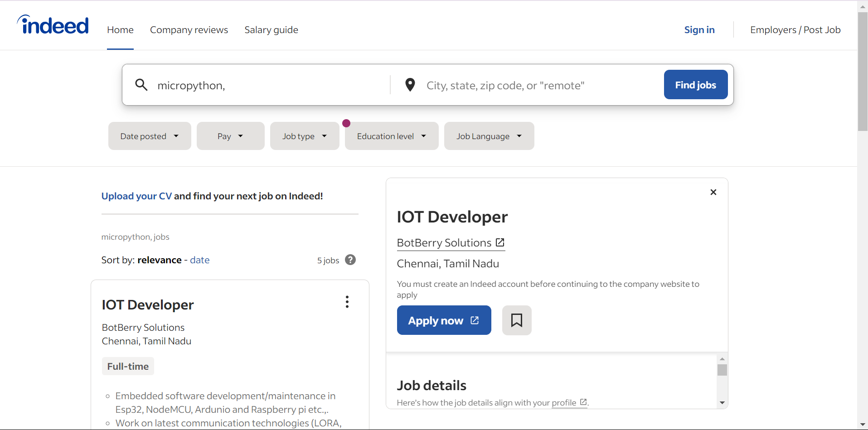868x430 pixels.
Task: Open the three-dot menu on the IOT Developer card
Action: point(346,302)
